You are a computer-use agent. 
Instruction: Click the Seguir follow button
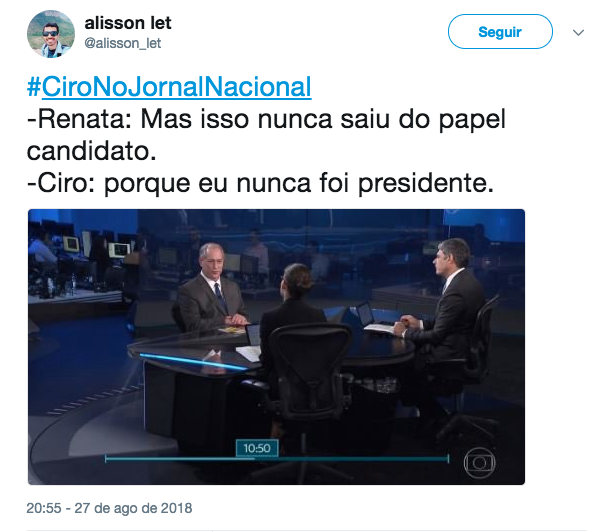coord(500,32)
